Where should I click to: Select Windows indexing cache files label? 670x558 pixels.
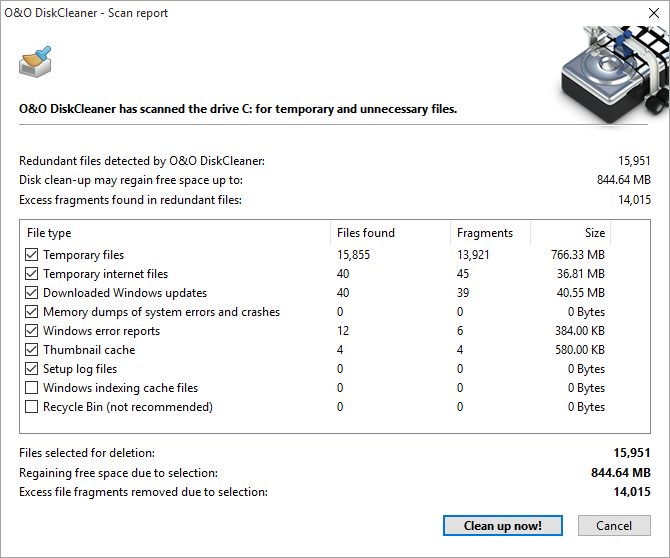click(120, 388)
